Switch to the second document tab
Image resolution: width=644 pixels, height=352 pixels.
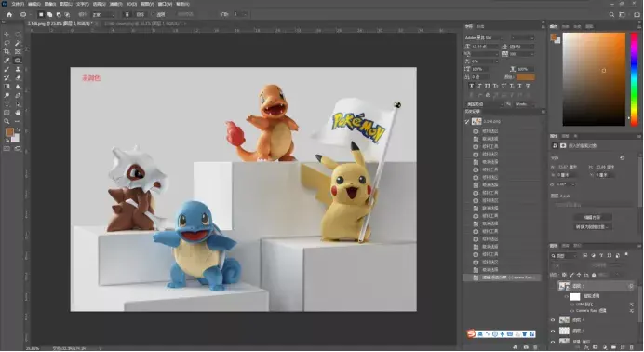[141, 24]
